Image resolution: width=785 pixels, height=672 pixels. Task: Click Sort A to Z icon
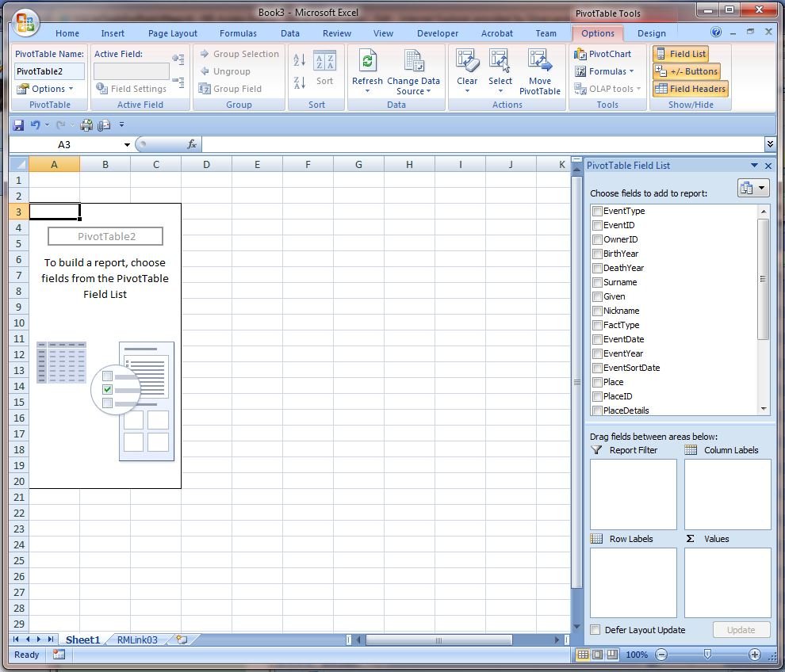coord(300,60)
